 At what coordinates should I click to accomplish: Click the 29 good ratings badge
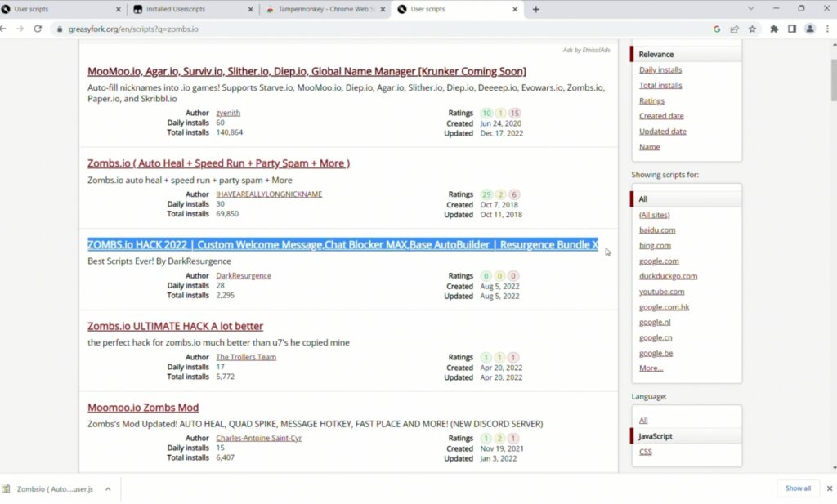click(486, 194)
